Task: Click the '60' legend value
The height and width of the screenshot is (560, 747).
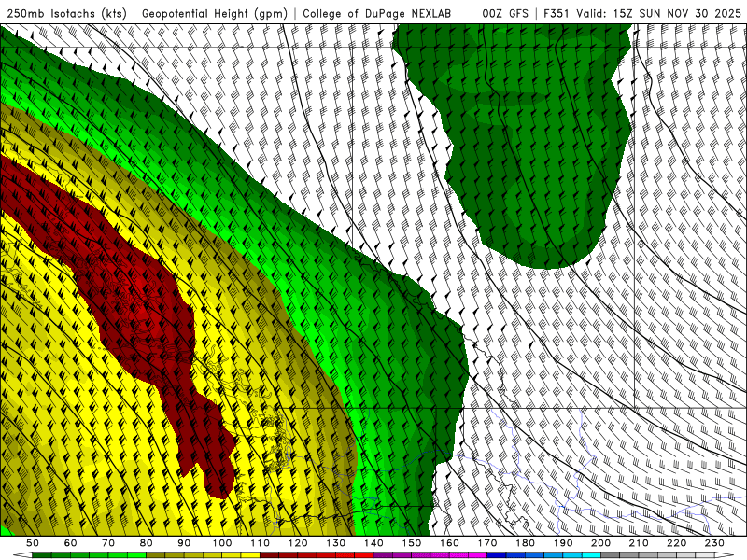Action: point(71,543)
